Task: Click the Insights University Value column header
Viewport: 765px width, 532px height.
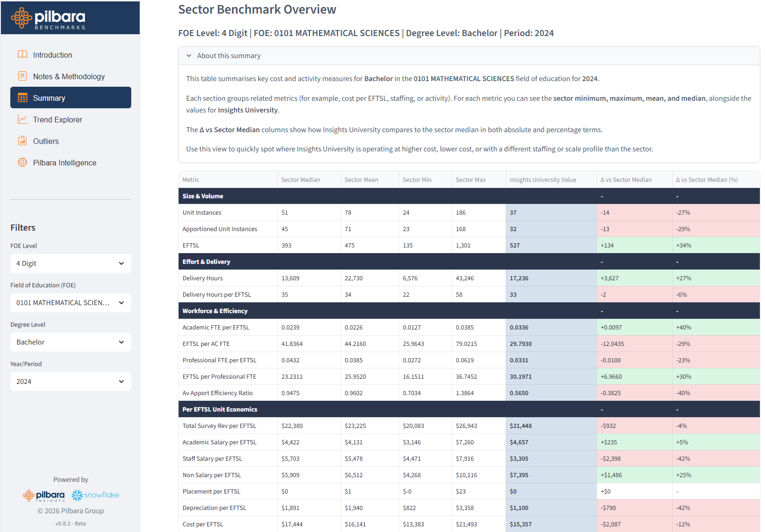Action: tap(542, 180)
